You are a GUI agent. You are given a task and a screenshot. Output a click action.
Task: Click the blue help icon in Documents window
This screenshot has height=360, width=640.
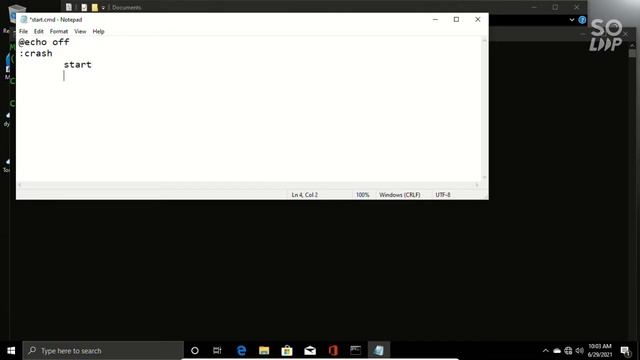coord(582,20)
